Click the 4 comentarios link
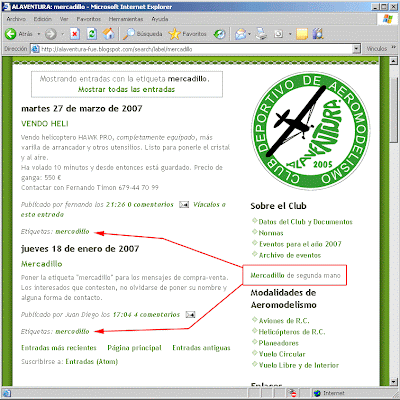Viewport: 400px width, 400px height. pos(157,314)
